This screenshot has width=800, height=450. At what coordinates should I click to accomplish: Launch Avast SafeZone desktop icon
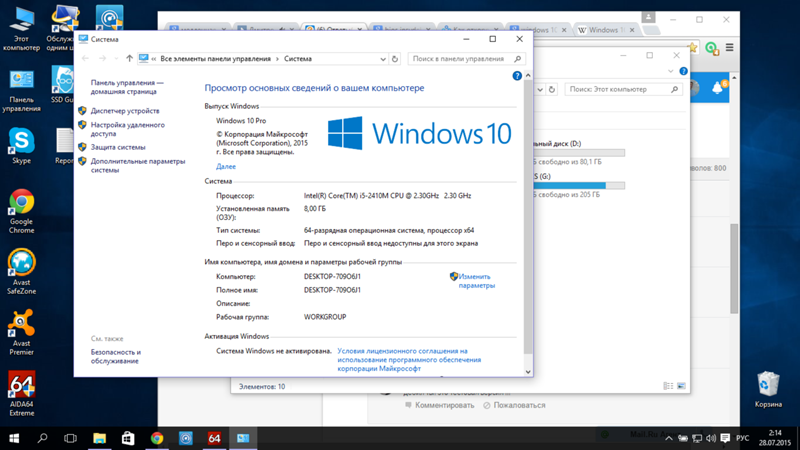pos(21,271)
